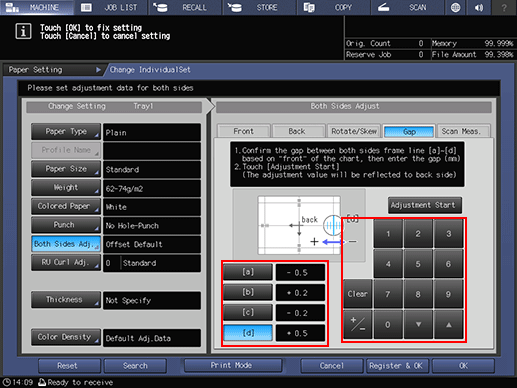Tap keypad digit 9

tap(448, 294)
